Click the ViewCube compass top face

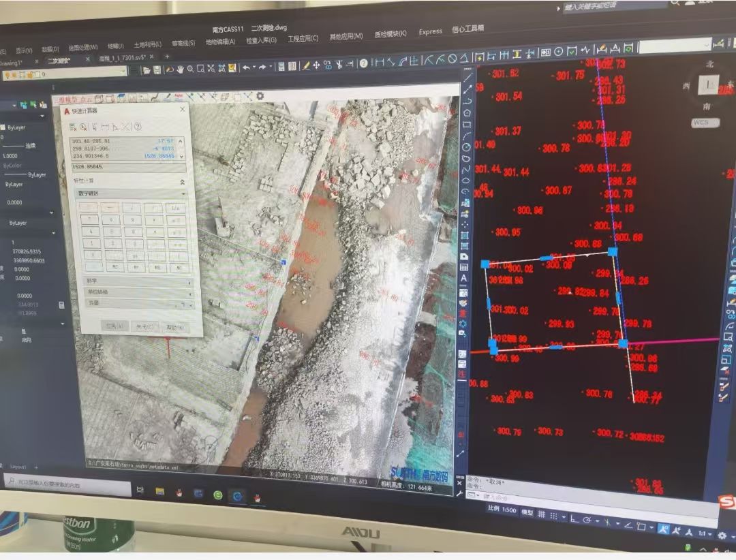tap(708, 85)
